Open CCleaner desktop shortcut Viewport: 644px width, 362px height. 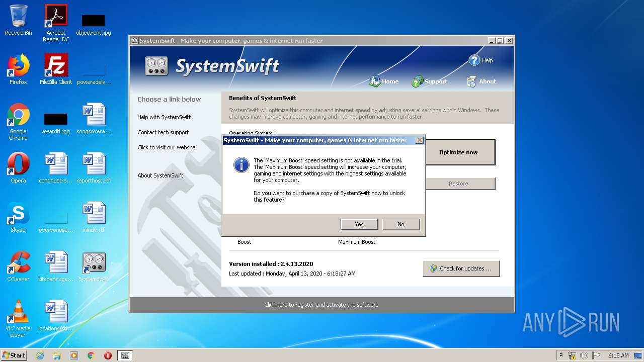(18, 266)
